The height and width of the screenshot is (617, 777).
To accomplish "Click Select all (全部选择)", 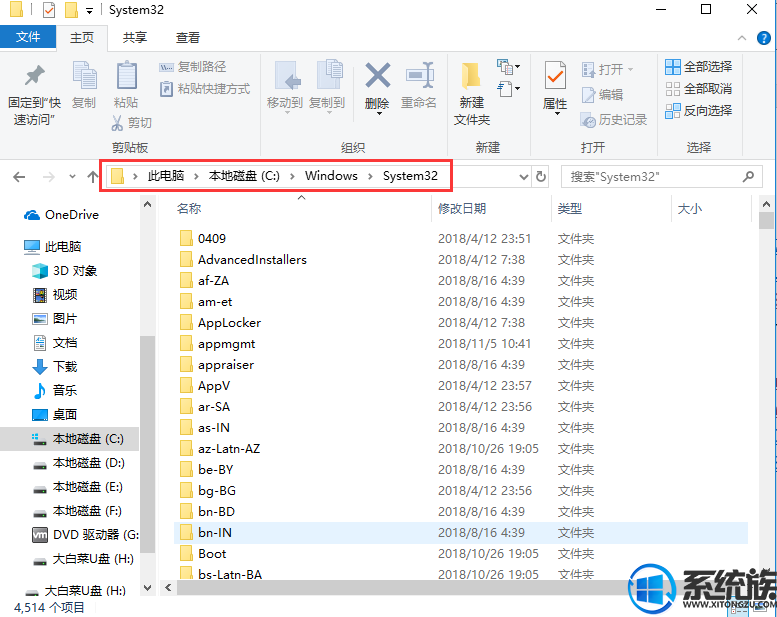I will 698,67.
